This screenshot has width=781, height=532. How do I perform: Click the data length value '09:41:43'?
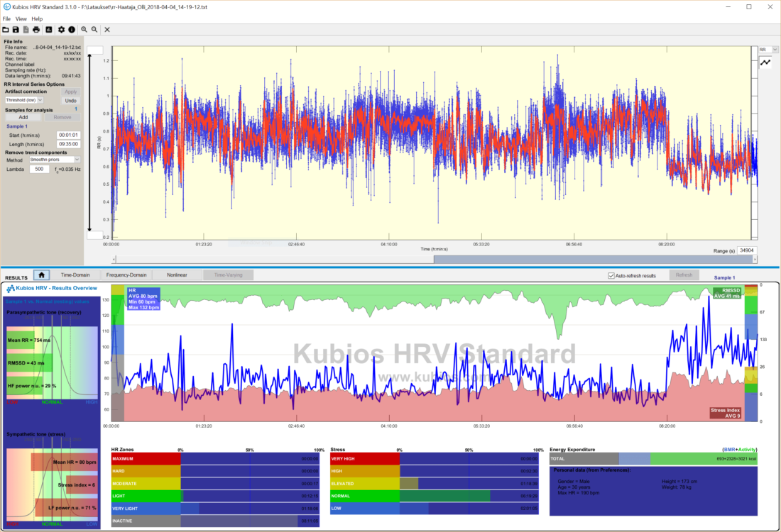71,76
